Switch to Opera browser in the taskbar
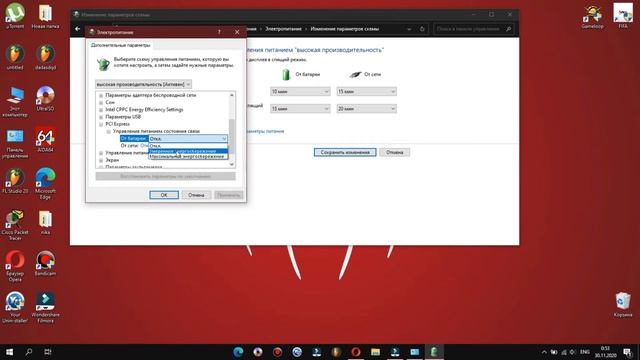 click(356, 352)
